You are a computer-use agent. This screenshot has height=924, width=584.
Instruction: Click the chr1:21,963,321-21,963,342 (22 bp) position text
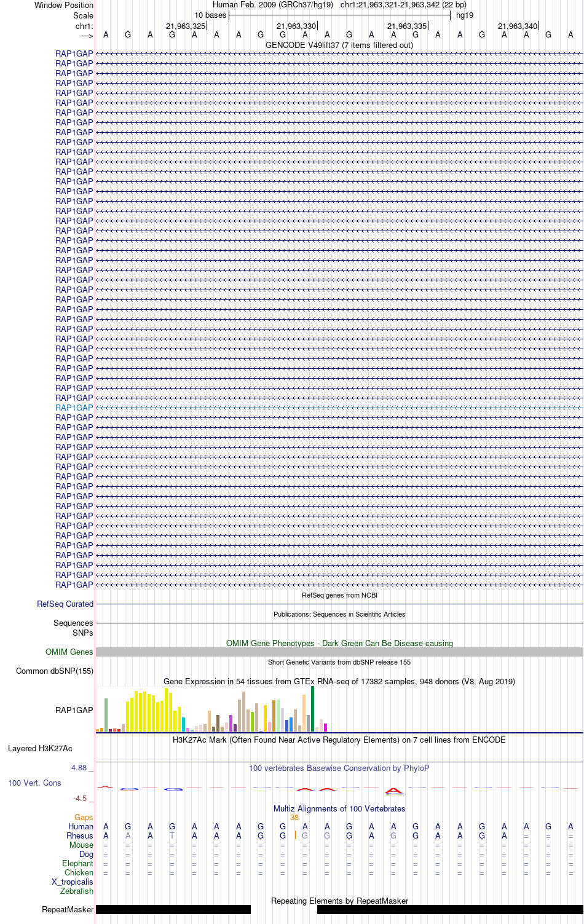[403, 5]
